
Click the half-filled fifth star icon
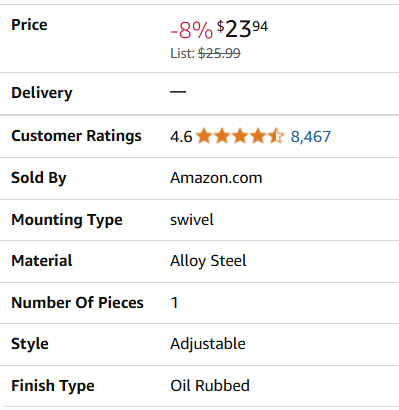click(276, 136)
